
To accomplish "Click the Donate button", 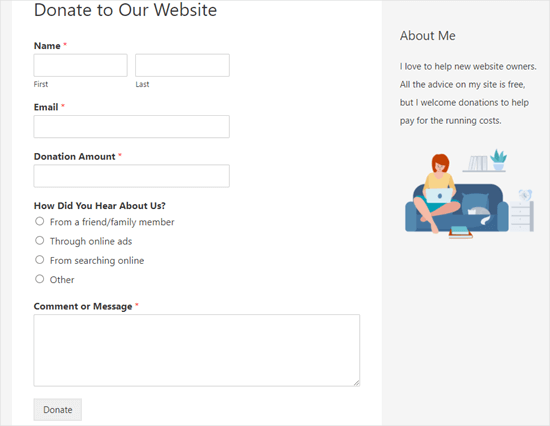I will pyautogui.click(x=58, y=410).
